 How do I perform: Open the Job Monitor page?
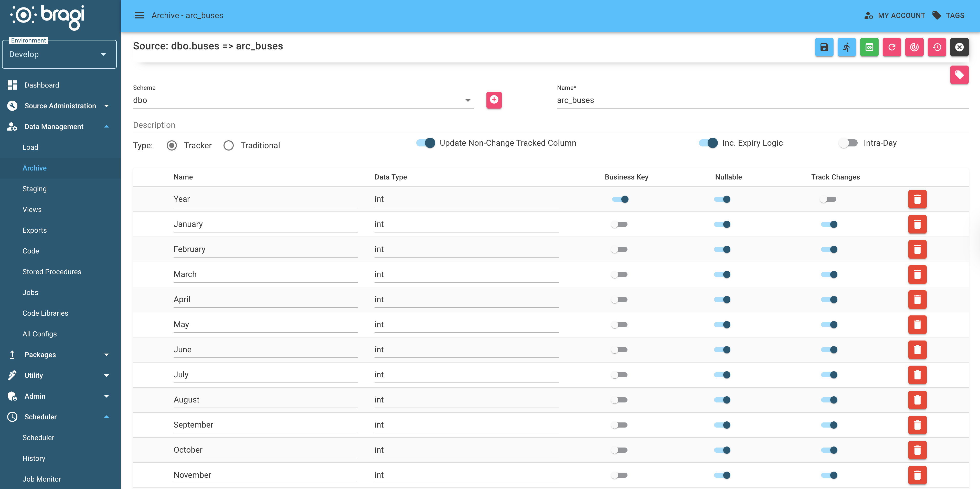point(42,479)
